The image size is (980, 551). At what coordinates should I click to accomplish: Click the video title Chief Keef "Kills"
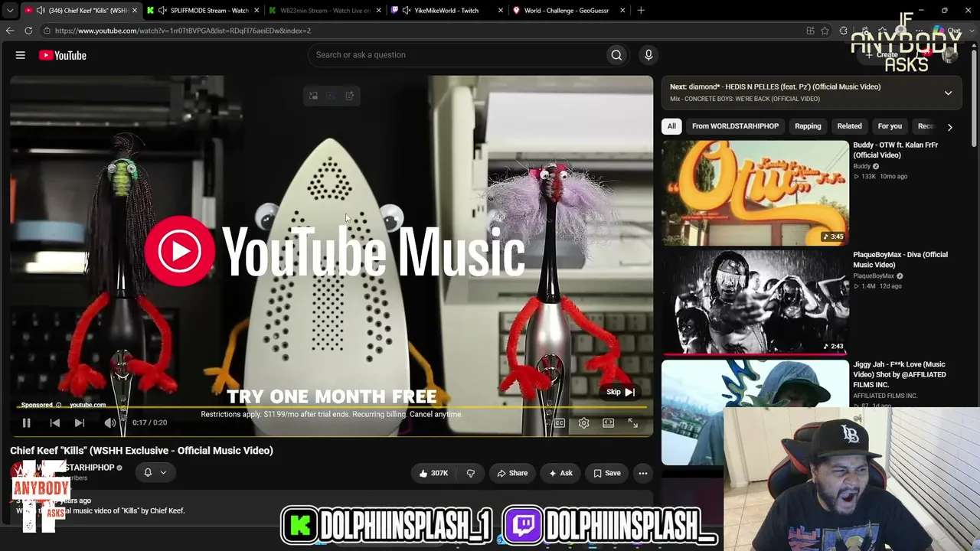(142, 451)
